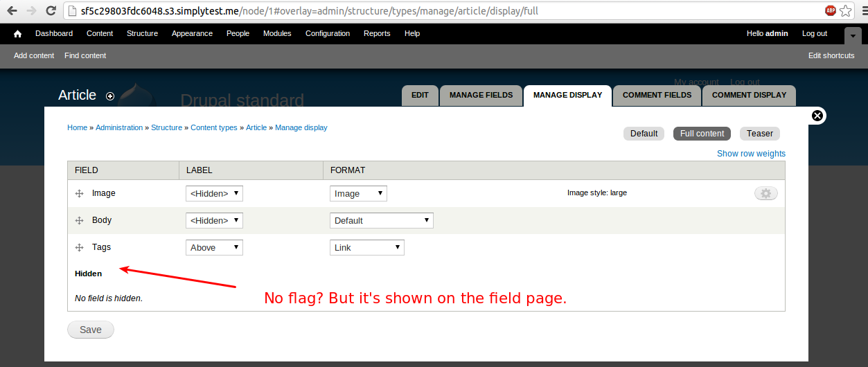Click the LABEL column header
Viewport: 868px width, 367px height.
pyautogui.click(x=200, y=170)
